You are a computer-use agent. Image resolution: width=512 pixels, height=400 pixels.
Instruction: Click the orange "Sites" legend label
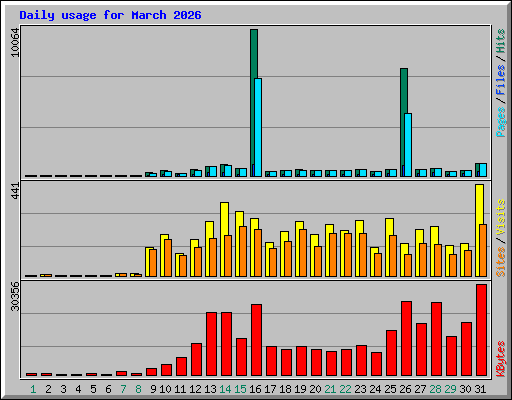coord(501,262)
